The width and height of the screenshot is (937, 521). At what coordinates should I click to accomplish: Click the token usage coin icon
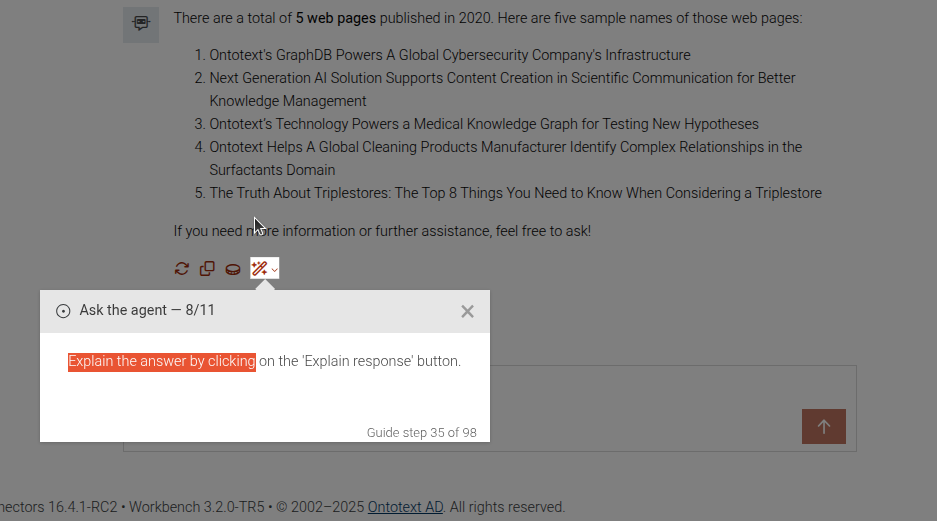[233, 268]
